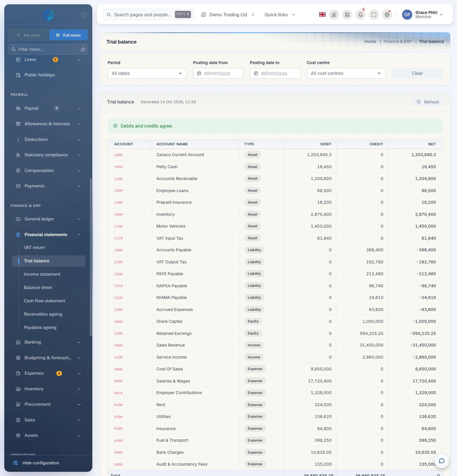457x476 pixels.
Task: Collapse sidebar with the circle pin icon
Action: 84,15
